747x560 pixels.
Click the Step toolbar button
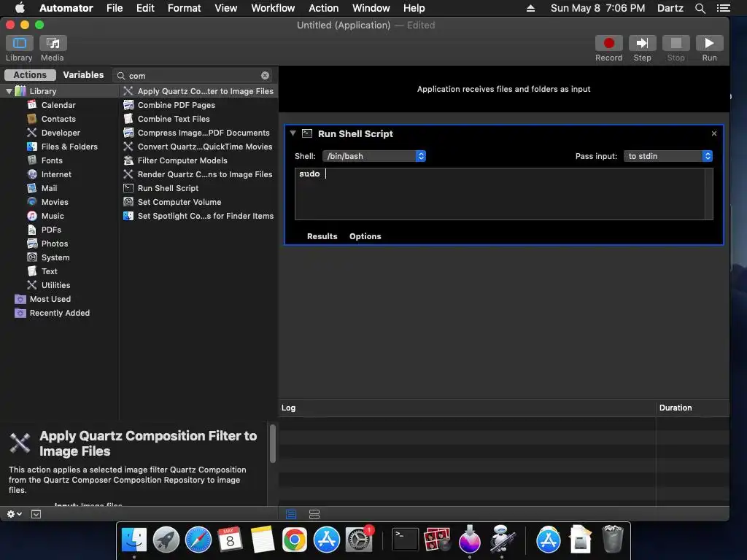tap(642, 43)
